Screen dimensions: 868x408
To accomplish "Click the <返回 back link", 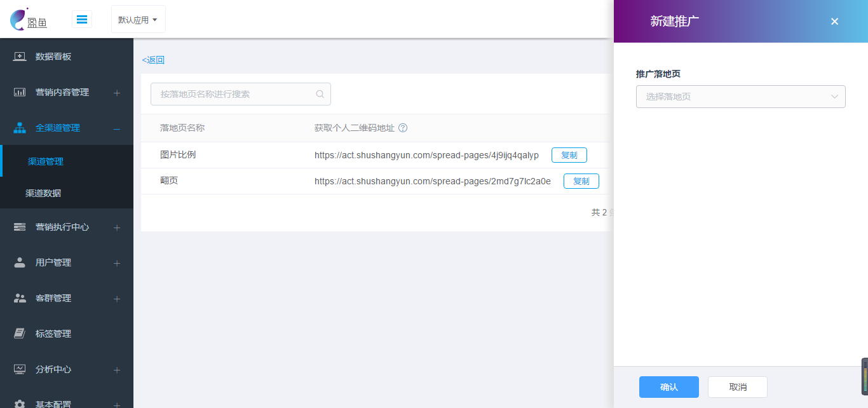I will coord(153,60).
